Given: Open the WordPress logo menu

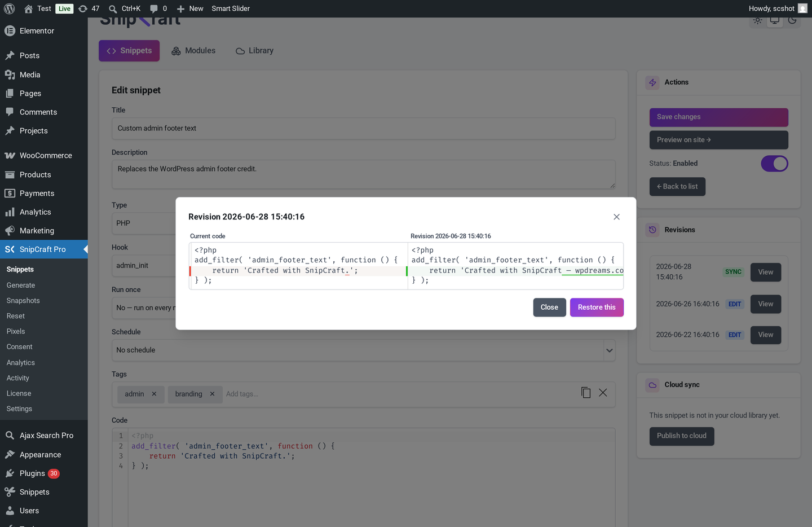Looking at the screenshot, I should coord(9,8).
